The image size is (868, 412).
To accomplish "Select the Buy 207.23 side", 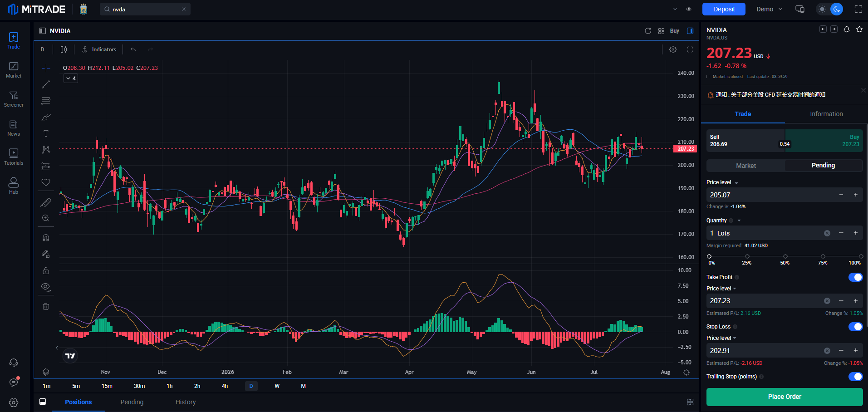I will [824, 140].
